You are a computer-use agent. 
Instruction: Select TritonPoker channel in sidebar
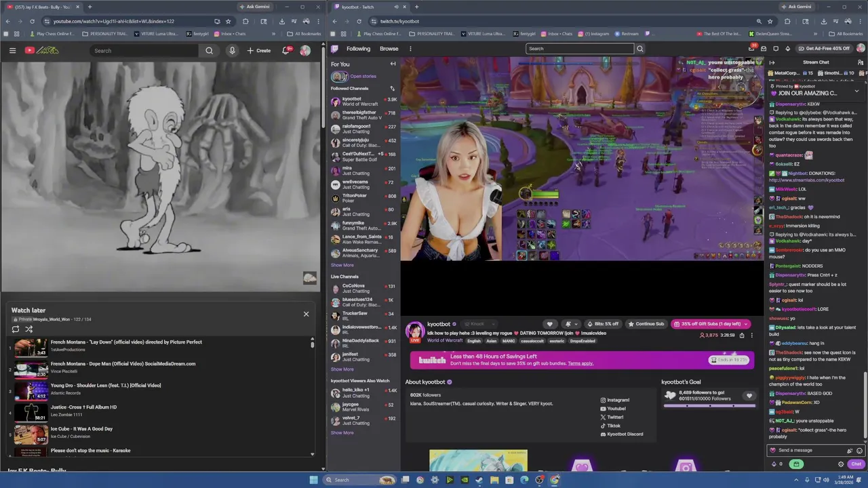[x=363, y=198]
